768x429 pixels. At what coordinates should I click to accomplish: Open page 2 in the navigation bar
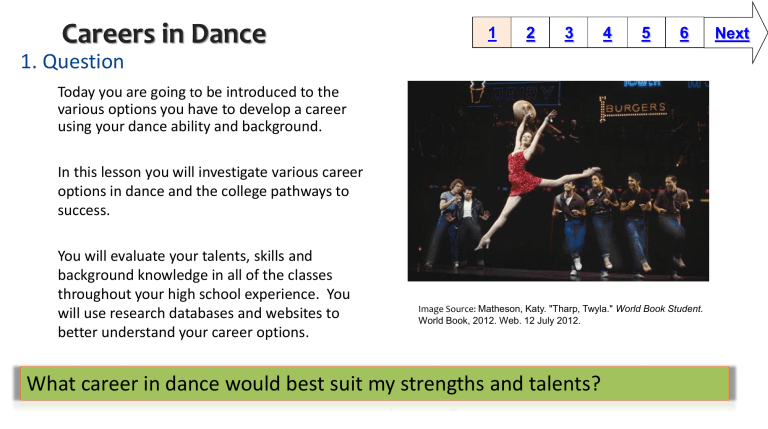530,33
